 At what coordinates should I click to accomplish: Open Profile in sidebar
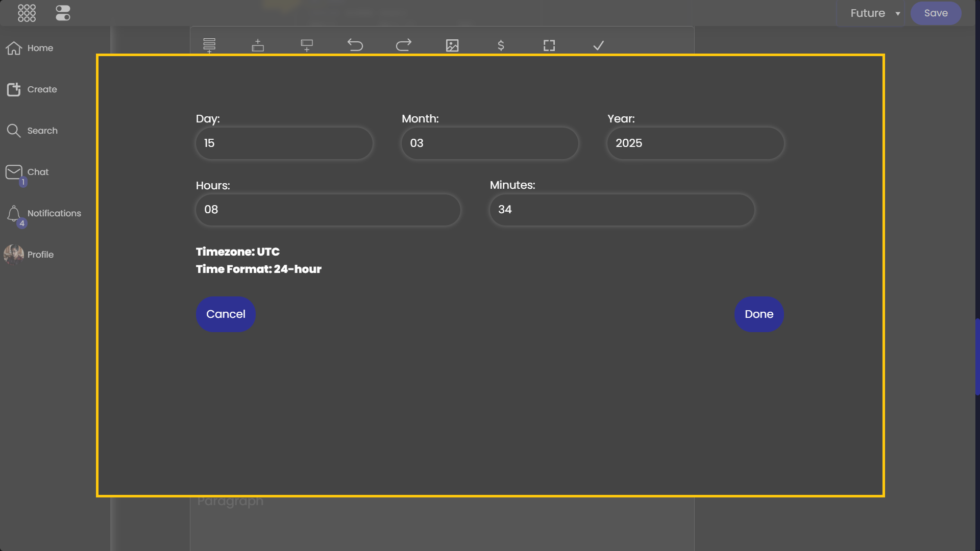[x=29, y=255]
